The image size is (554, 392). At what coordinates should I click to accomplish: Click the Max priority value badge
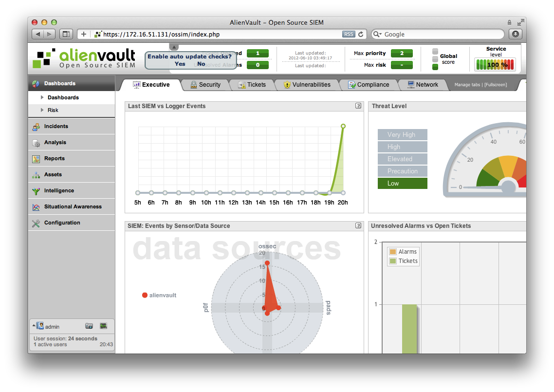click(402, 54)
